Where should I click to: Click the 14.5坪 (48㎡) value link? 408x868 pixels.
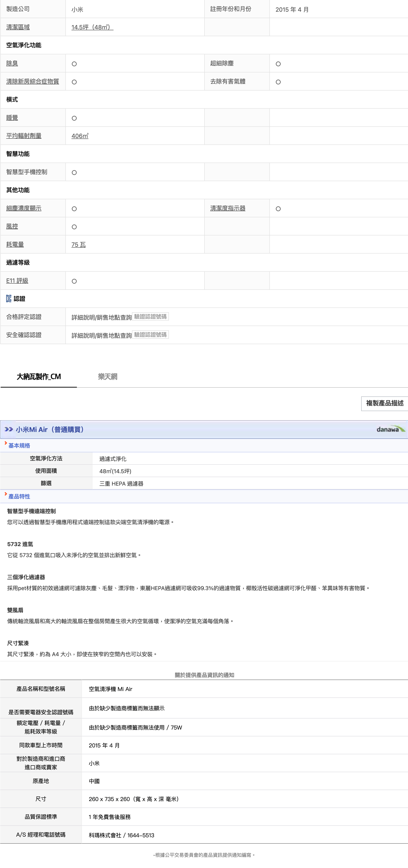(x=92, y=27)
